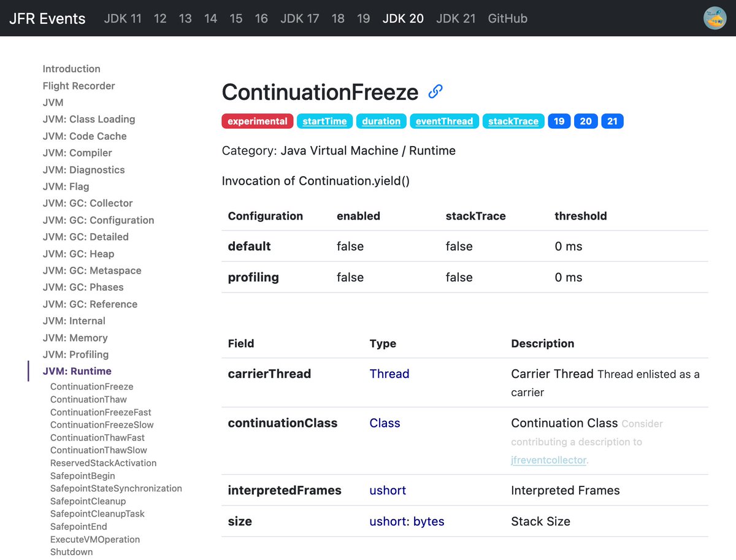Screen dimensions: 736x560
Task: Open JVM: Memory section
Action: coord(75,338)
